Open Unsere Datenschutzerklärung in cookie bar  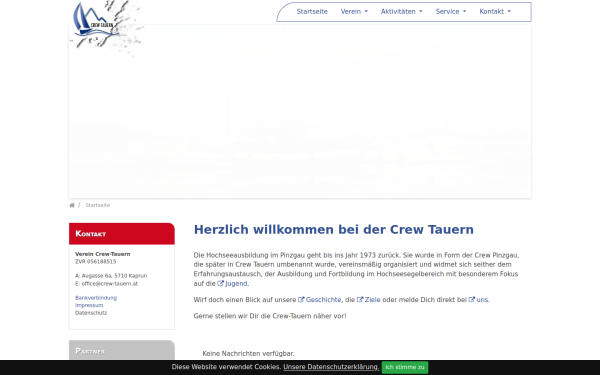tap(331, 367)
